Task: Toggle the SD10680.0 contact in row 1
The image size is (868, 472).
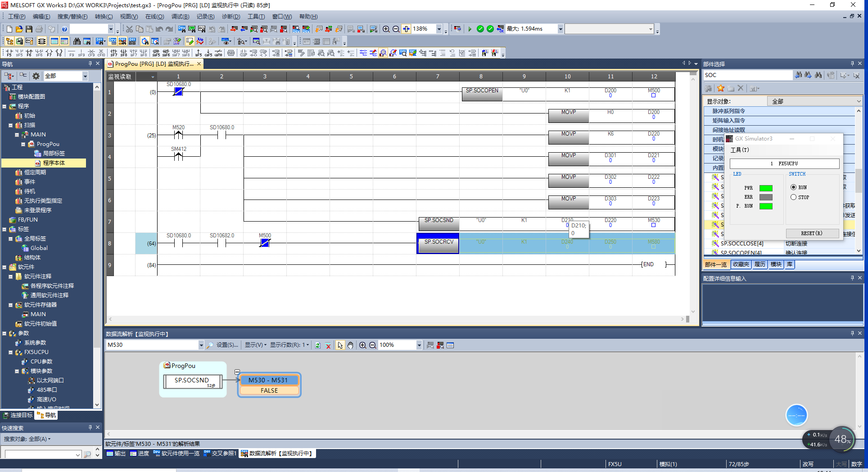Action: (x=179, y=91)
